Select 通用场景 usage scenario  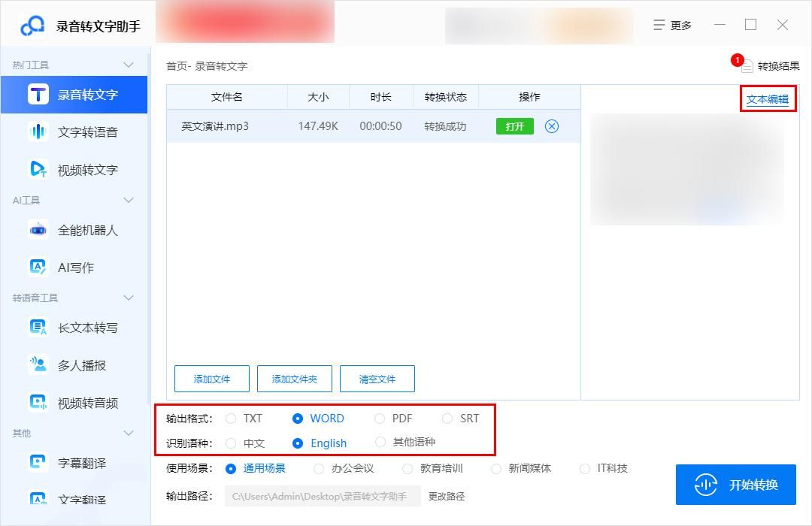[231, 469]
